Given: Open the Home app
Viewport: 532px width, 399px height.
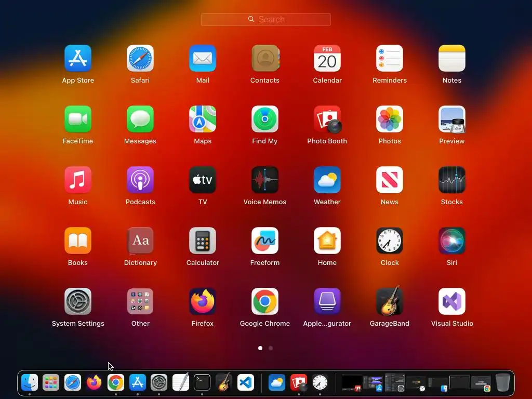Looking at the screenshot, I should [x=327, y=240].
